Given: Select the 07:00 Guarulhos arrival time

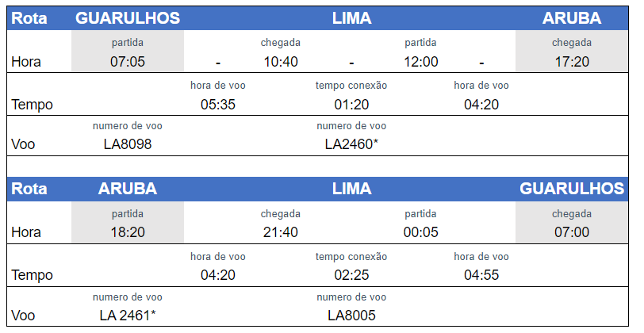Looking at the screenshot, I should click(x=571, y=233).
